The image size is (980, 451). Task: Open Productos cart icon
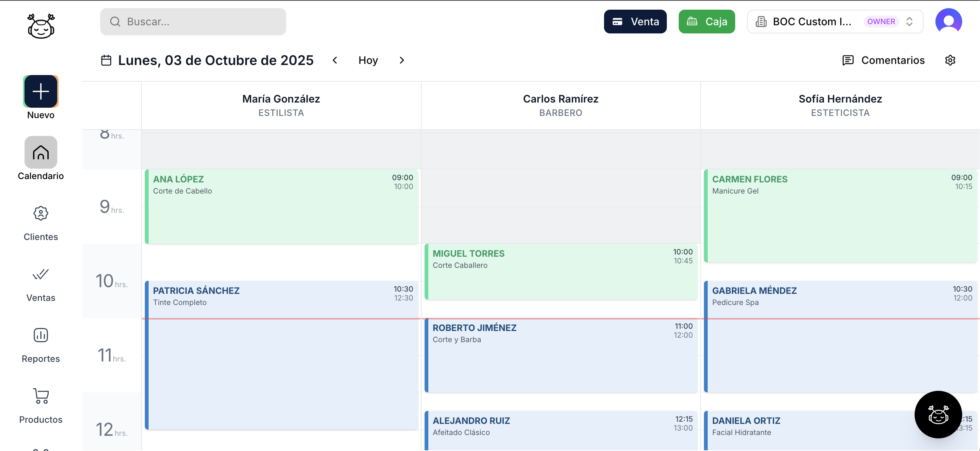41,396
